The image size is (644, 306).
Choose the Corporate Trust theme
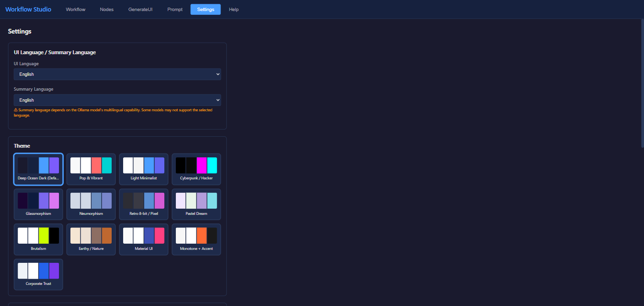click(38, 274)
